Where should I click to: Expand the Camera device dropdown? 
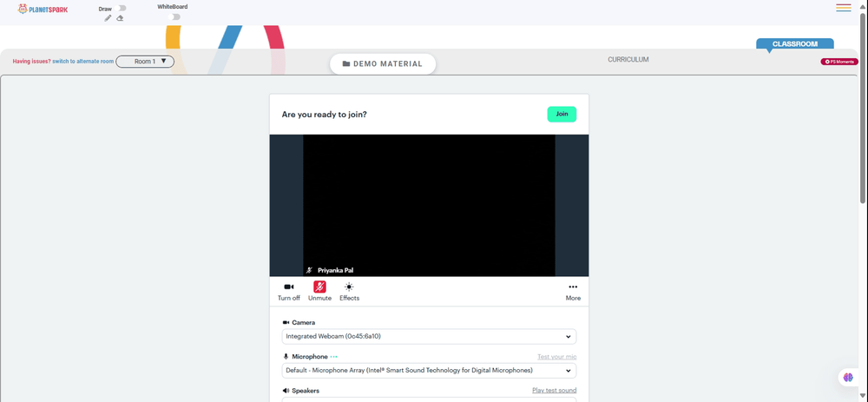pos(429,336)
